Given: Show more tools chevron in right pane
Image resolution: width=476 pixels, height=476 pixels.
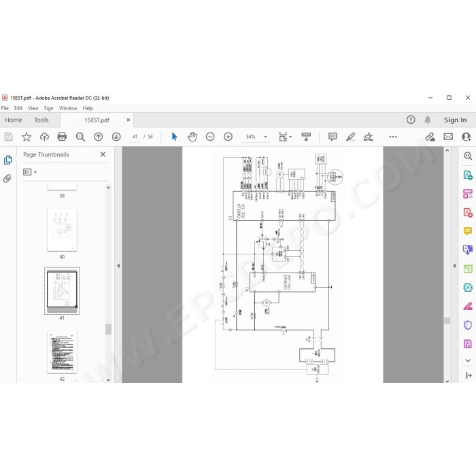Looking at the screenshot, I should pyautogui.click(x=468, y=360).
